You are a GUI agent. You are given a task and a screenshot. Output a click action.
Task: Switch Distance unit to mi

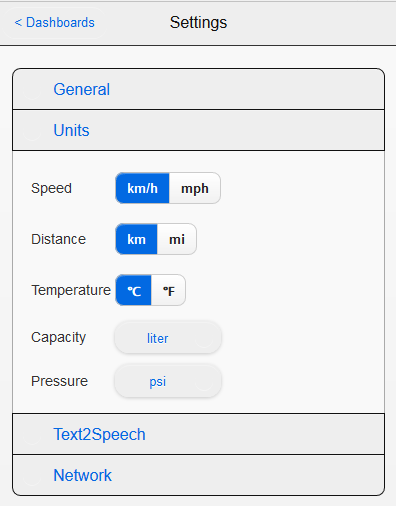click(177, 239)
